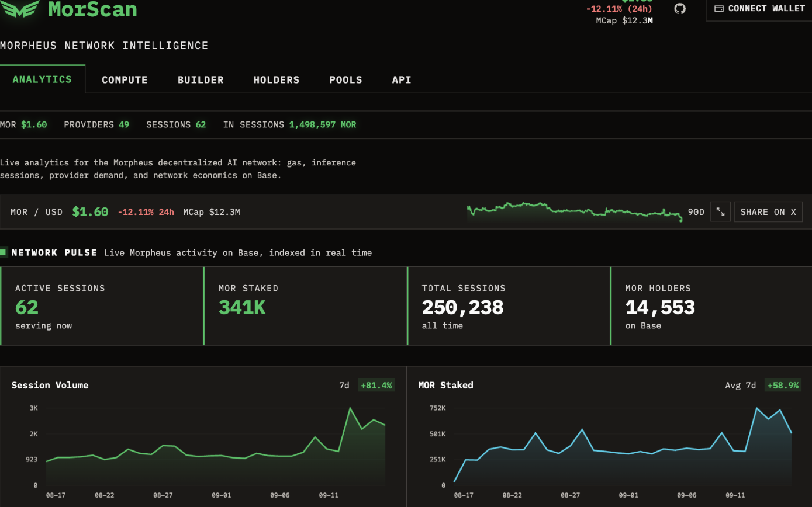
Task: Click the 90D price sparkline chart
Action: [x=575, y=211]
